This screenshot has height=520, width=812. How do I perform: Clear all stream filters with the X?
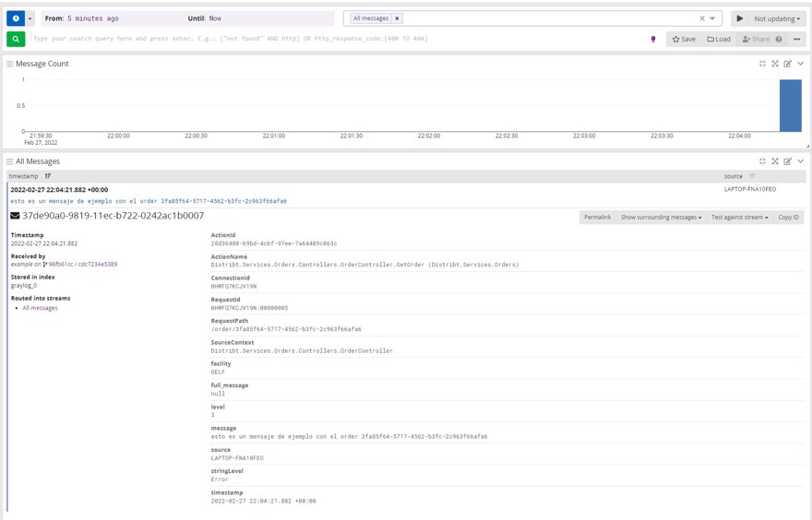pos(701,18)
